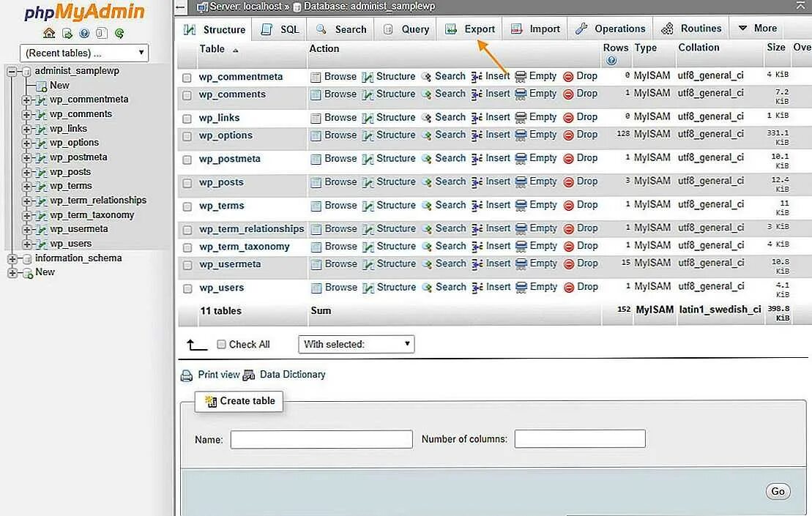
Task: Expand the wp_users tree node in sidebar
Action: click(26, 244)
